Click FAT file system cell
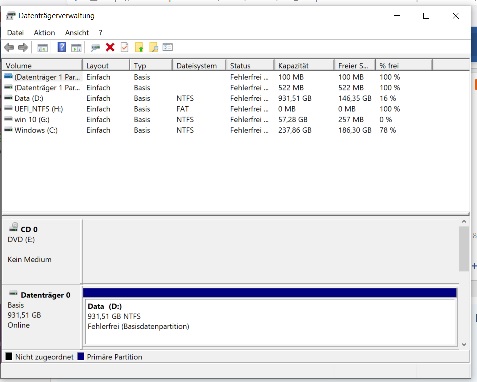The image size is (477, 382). pos(183,109)
